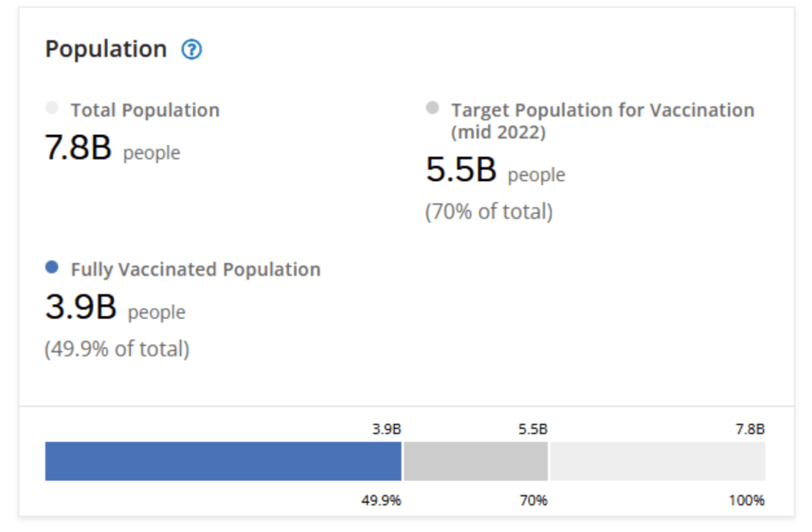
Task: Click the 70% label below the bar
Action: coord(533,500)
